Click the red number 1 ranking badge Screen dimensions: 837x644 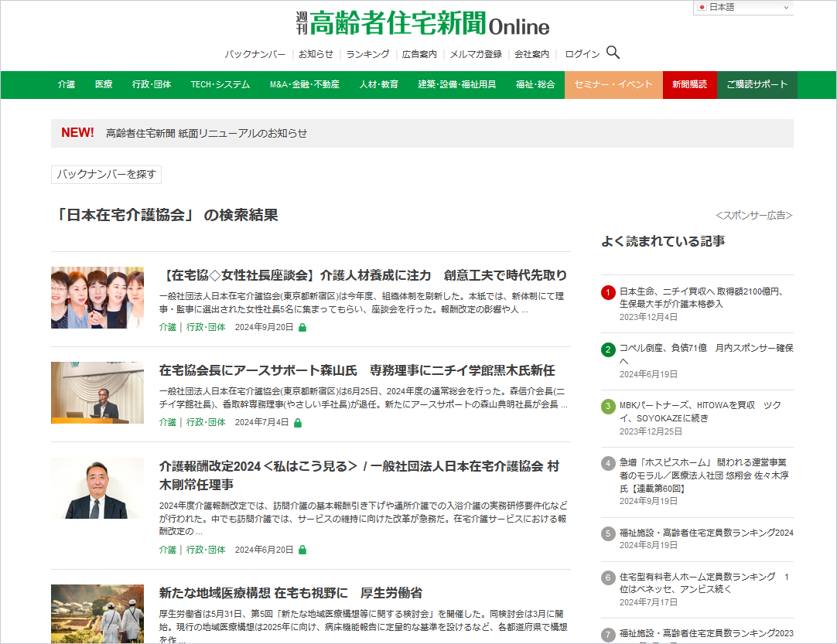[608, 292]
